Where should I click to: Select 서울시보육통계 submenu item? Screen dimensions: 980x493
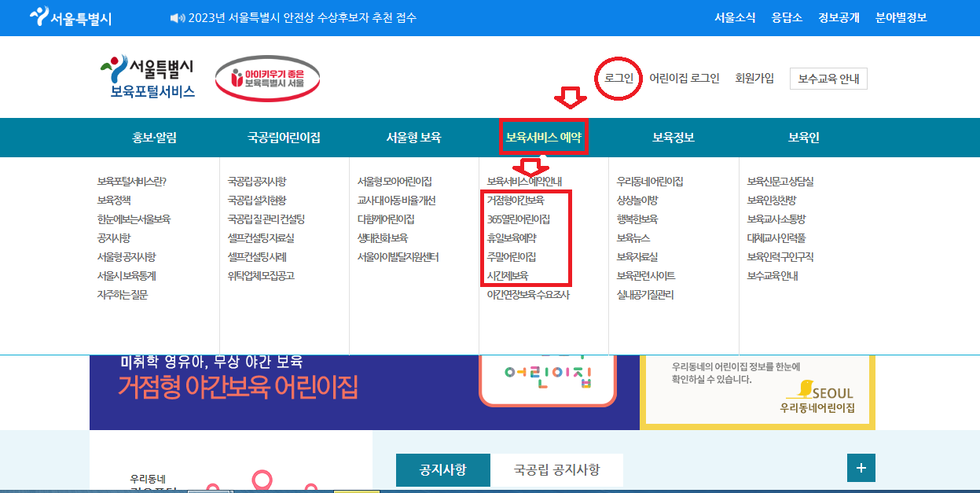click(x=127, y=276)
